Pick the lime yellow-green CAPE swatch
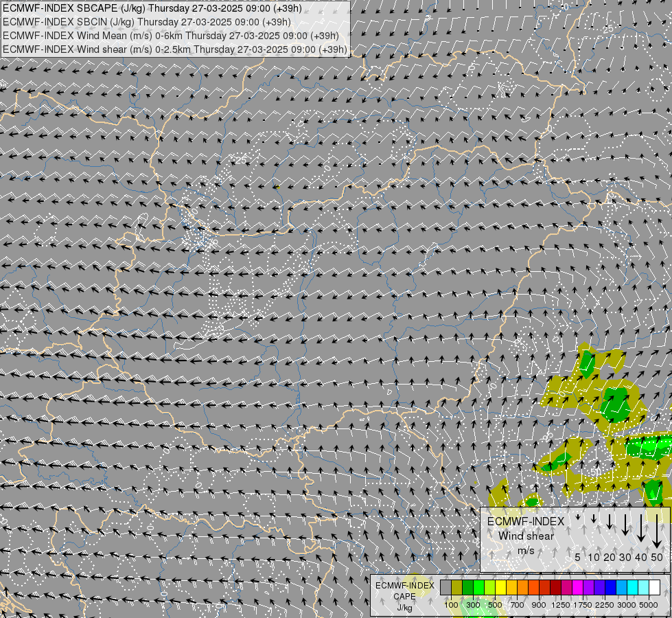Image resolution: width=672 pixels, height=618 pixels. click(490, 587)
